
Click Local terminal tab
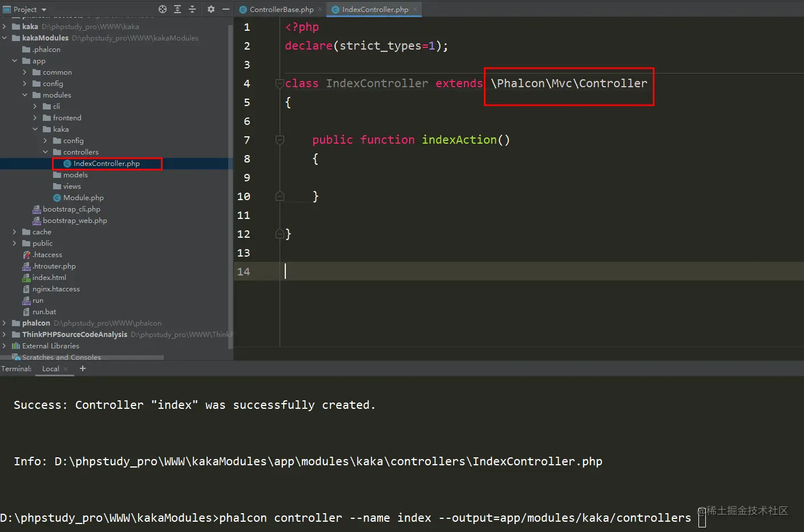(50, 368)
